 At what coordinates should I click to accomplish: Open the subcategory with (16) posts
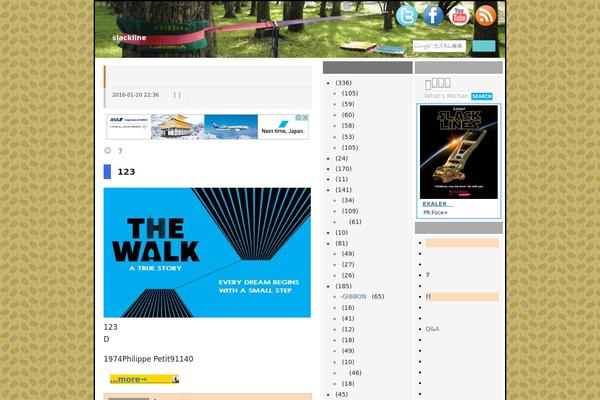tap(348, 307)
